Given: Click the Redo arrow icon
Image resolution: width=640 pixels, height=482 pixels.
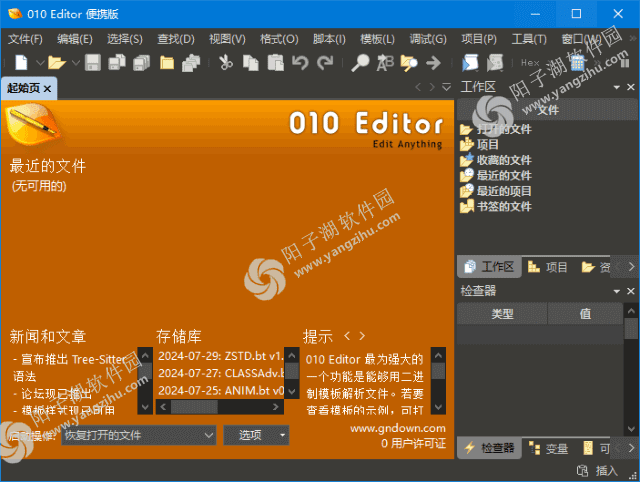Looking at the screenshot, I should [325, 63].
